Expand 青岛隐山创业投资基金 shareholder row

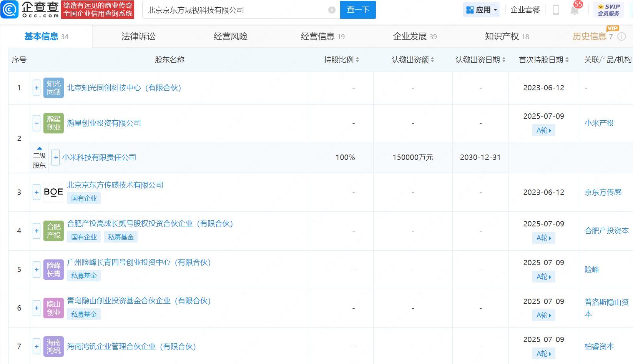(x=37, y=308)
